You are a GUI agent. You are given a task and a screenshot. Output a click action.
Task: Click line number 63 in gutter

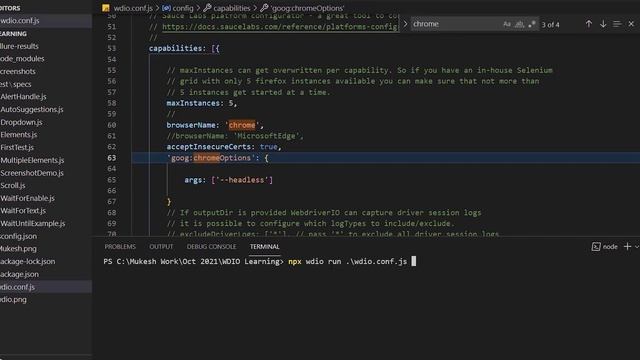(x=111, y=158)
